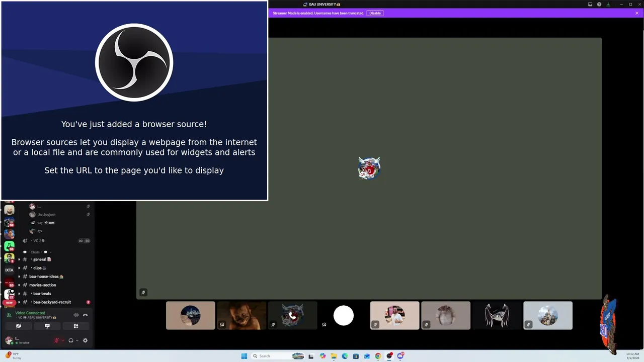Disconnect from the voice call
Image resolution: width=644 pixels, height=362 pixels.
(x=85, y=315)
